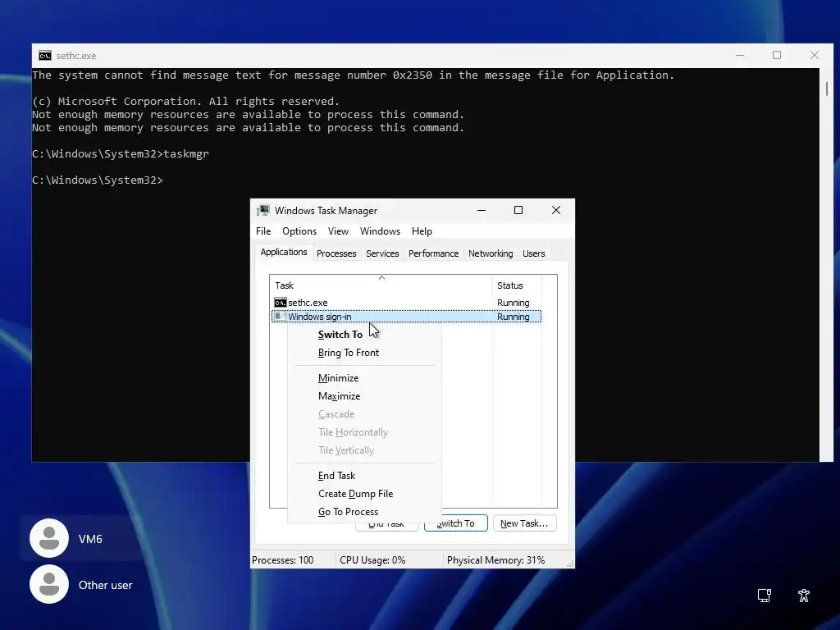This screenshot has height=630, width=840.
Task: Open the accessibility icon on sign-in screen
Action: click(804, 596)
